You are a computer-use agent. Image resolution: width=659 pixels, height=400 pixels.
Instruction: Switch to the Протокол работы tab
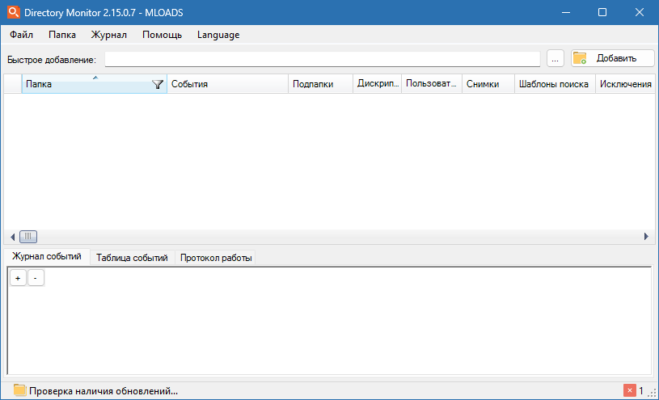pos(216,258)
